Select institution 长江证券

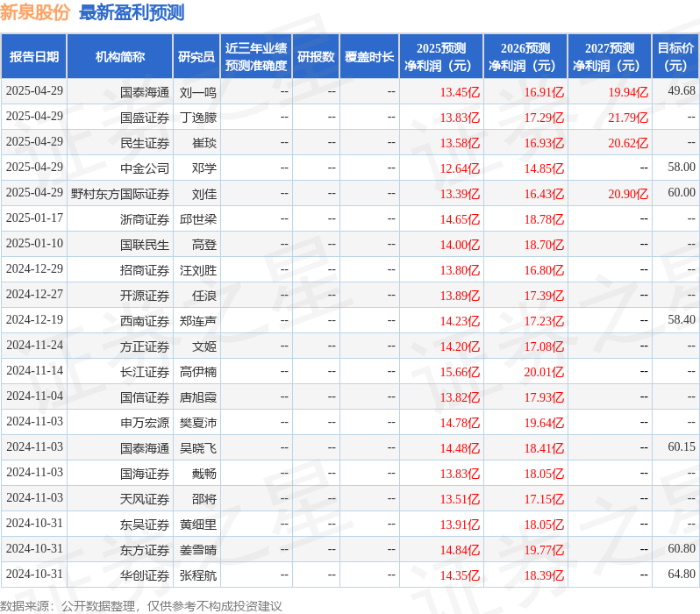(x=145, y=373)
